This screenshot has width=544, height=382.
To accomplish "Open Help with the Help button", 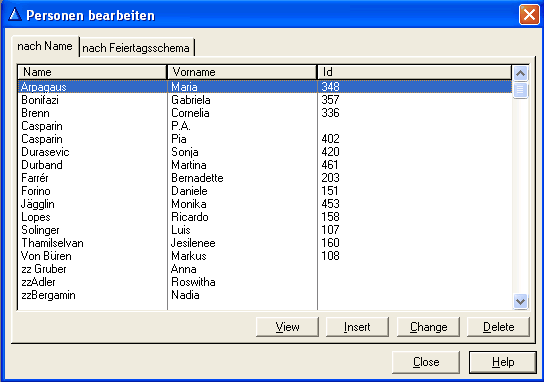I will tap(503, 362).
